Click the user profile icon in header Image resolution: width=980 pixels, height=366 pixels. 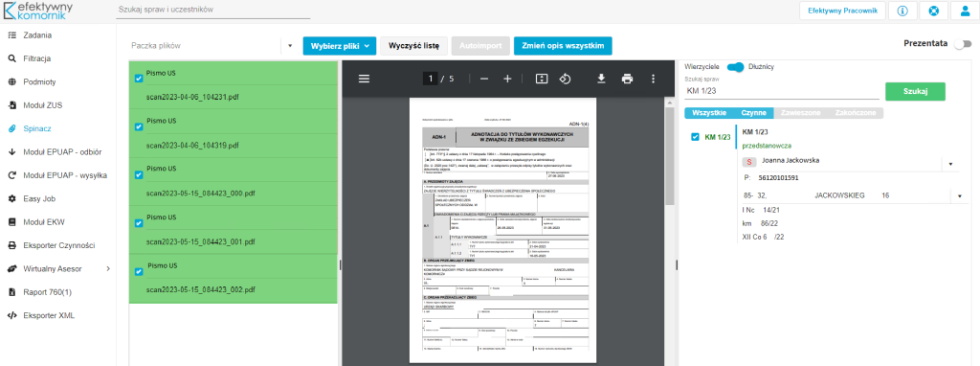964,11
